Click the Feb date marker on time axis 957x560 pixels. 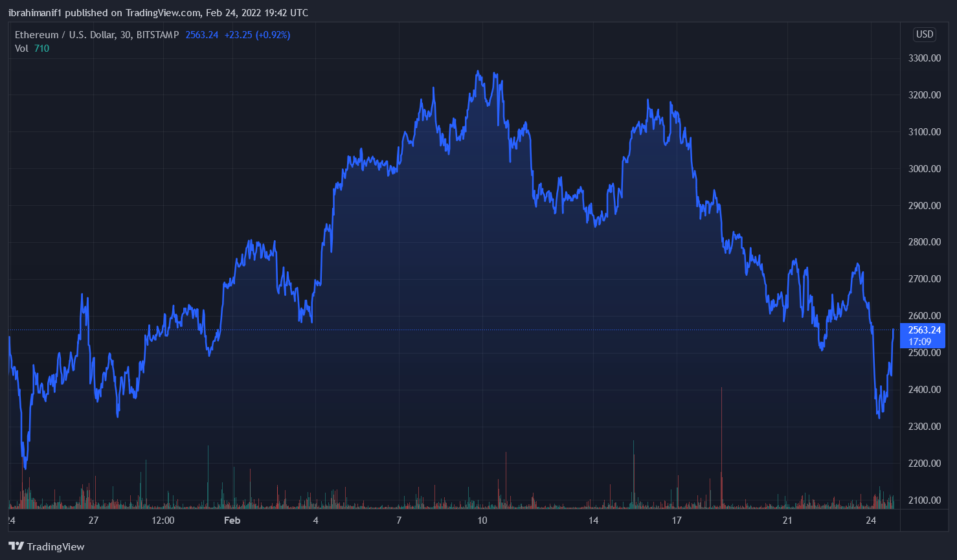(232, 521)
